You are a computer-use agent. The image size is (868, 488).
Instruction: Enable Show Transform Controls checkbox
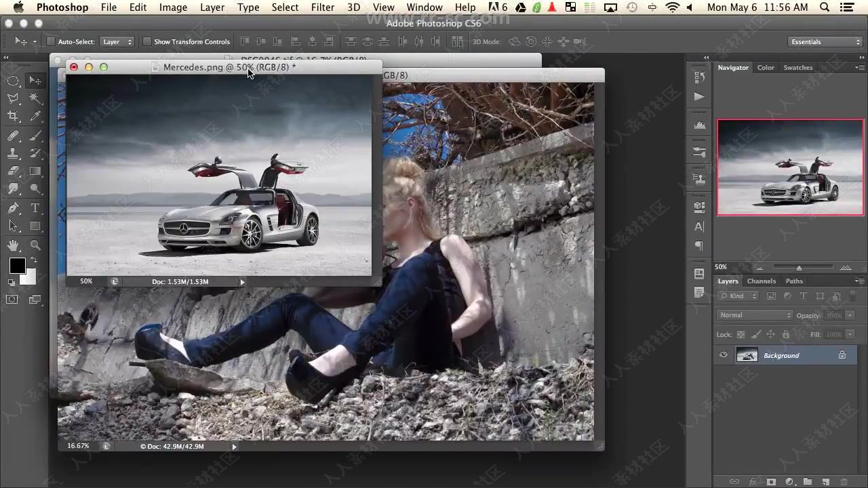pos(146,41)
